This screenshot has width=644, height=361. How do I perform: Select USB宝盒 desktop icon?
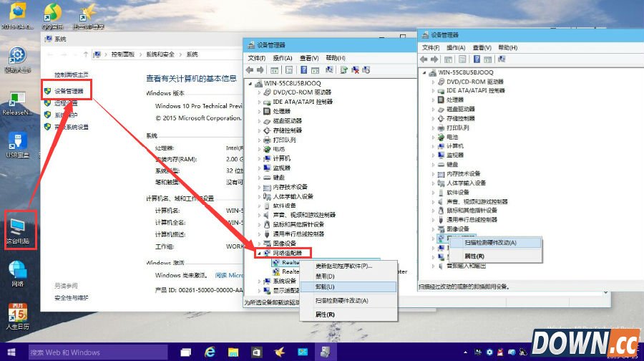pos(17,145)
